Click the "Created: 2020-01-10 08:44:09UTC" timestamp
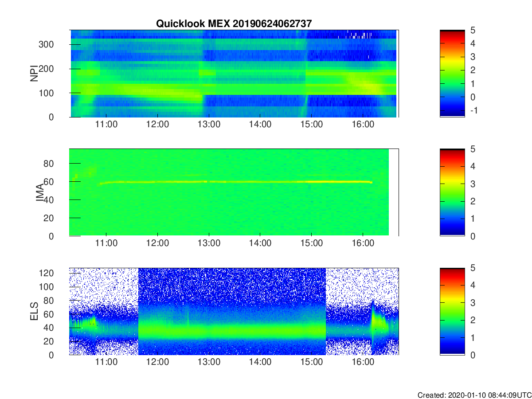 (x=474, y=395)
